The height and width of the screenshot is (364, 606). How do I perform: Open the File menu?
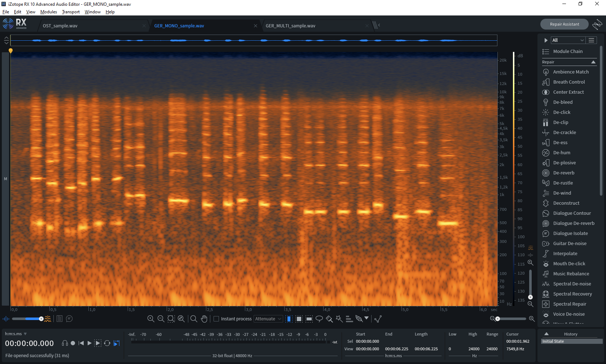pyautogui.click(x=6, y=12)
